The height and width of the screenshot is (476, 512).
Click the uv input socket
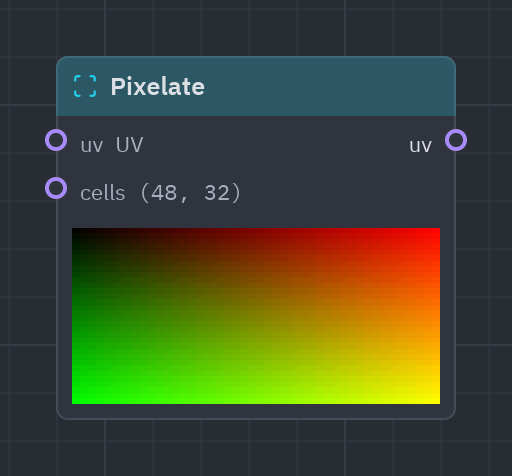[x=56, y=140]
